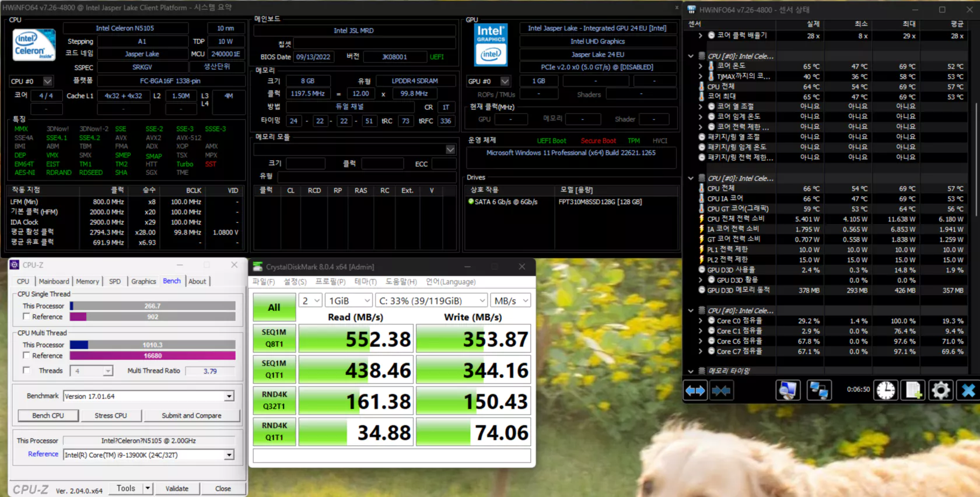Click the collapse-columns inward arrows icon in sensor toolbar
Screen dimensions: 980x497
point(721,390)
